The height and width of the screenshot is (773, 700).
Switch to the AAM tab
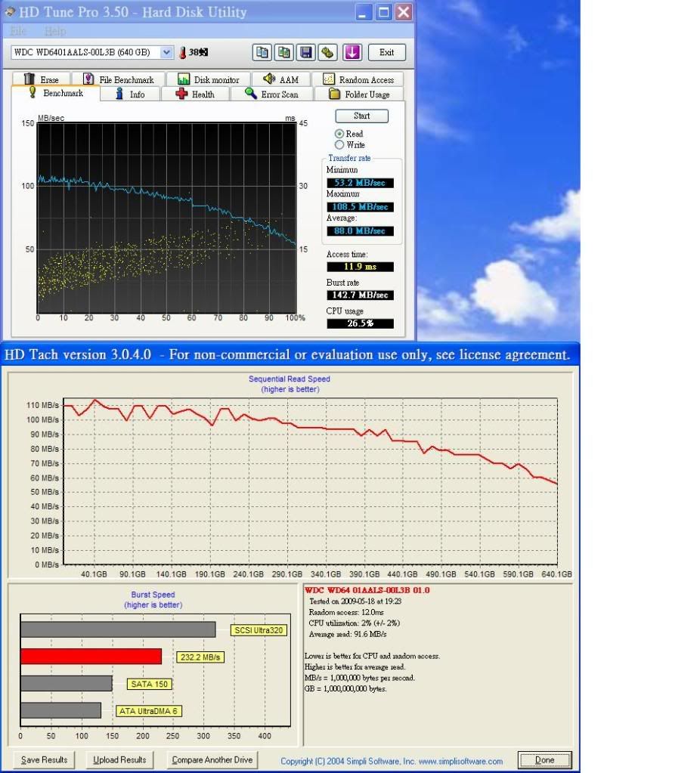pyautogui.click(x=280, y=79)
